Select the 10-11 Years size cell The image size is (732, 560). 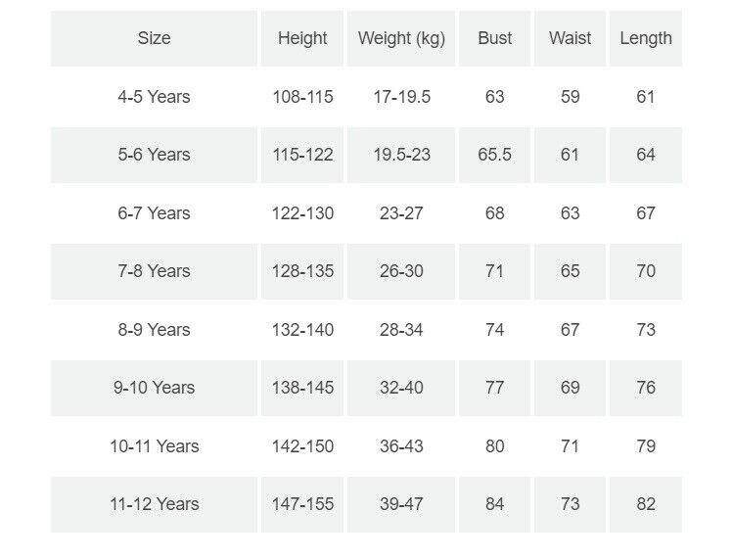point(154,446)
